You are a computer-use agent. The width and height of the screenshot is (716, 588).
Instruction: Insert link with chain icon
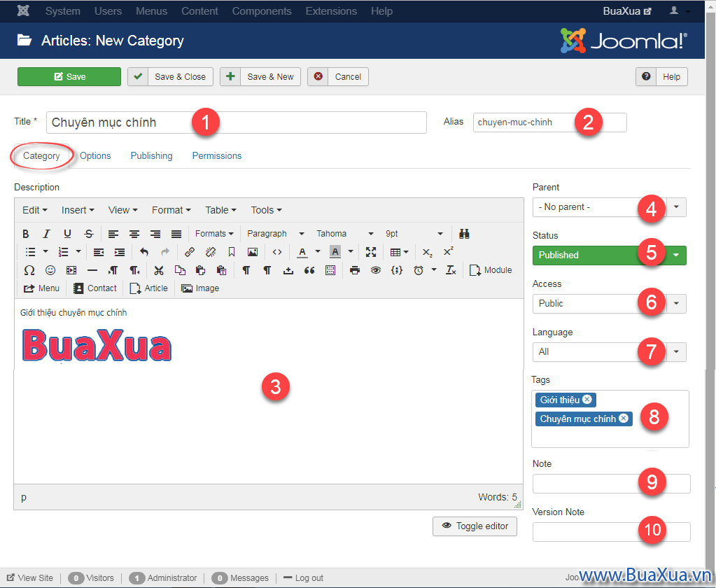190,251
